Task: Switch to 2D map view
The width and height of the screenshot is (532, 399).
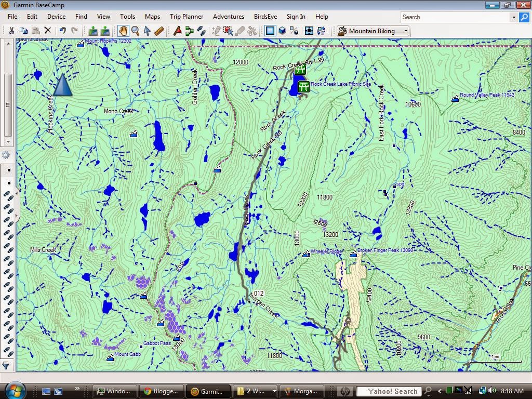Action: (x=270, y=31)
